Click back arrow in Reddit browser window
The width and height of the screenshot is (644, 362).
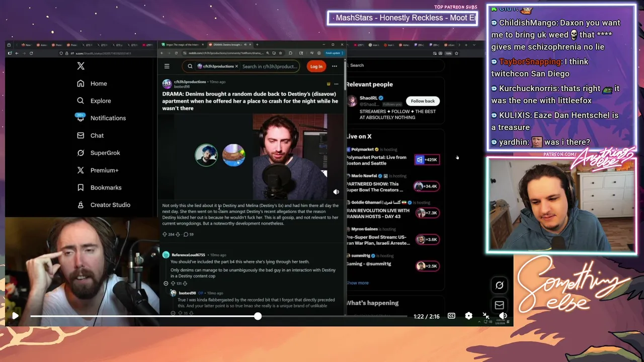[163, 53]
